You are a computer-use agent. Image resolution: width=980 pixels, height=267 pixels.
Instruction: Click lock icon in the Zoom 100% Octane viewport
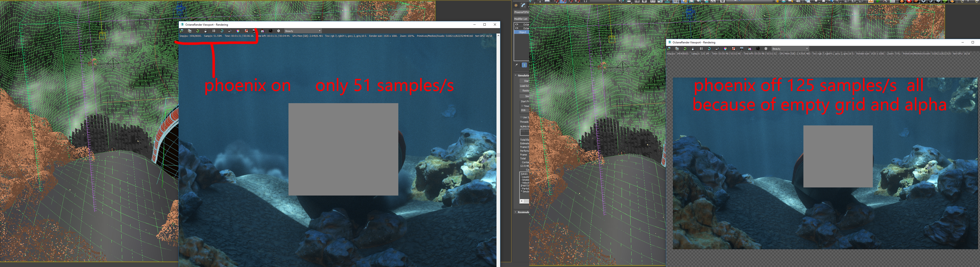206,31
